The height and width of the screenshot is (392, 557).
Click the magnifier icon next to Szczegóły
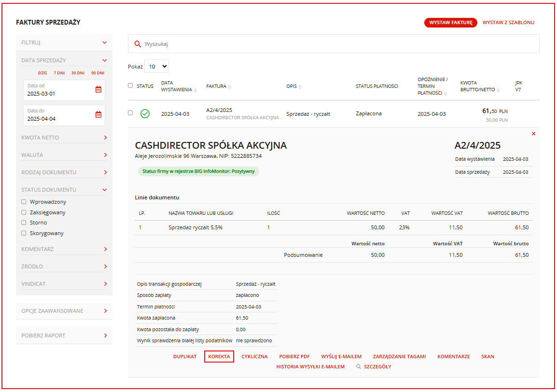[x=359, y=366]
